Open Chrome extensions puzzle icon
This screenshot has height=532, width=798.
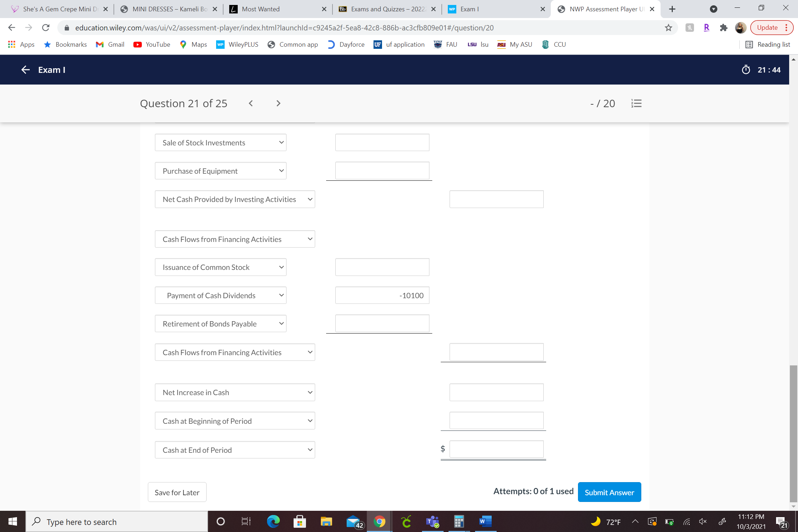coord(723,28)
